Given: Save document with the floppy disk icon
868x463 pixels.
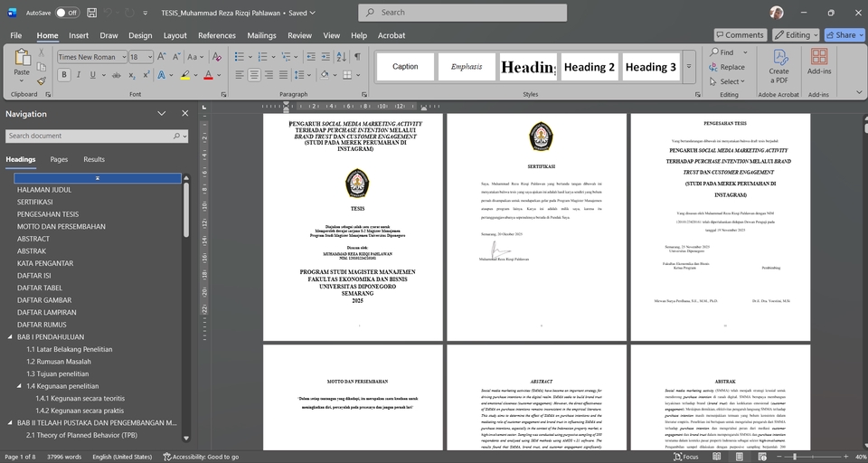Looking at the screenshot, I should point(92,13).
